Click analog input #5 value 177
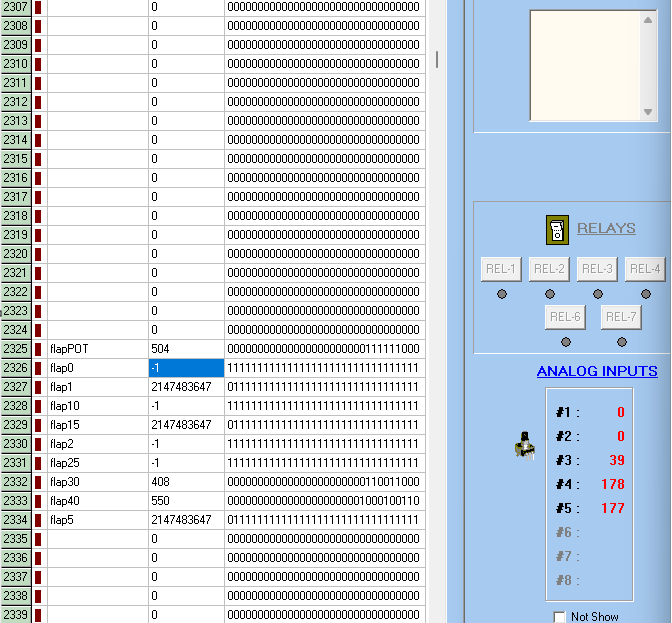The width and height of the screenshot is (672, 623). click(613, 508)
